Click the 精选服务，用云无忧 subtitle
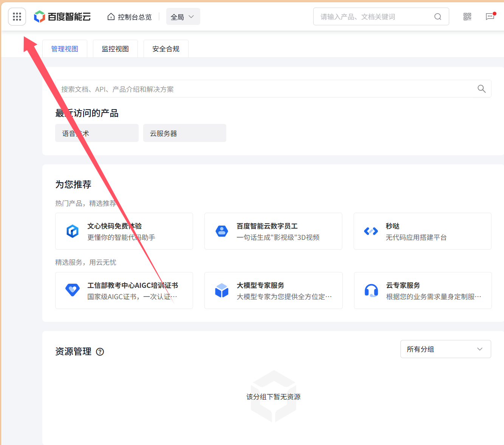The width and height of the screenshot is (504, 445). 86,262
